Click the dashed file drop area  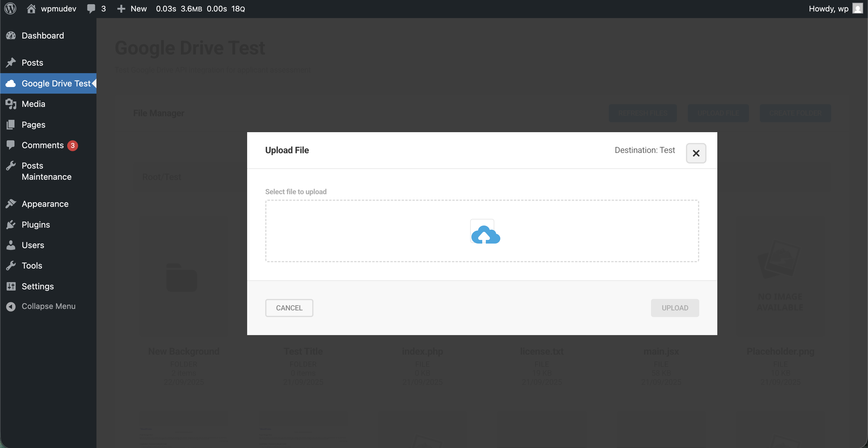[482, 231]
